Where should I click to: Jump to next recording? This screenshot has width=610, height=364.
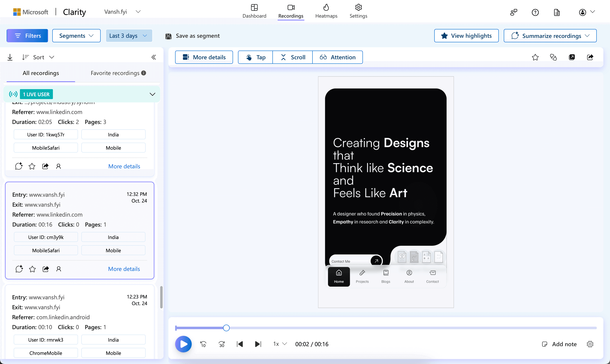point(258,344)
